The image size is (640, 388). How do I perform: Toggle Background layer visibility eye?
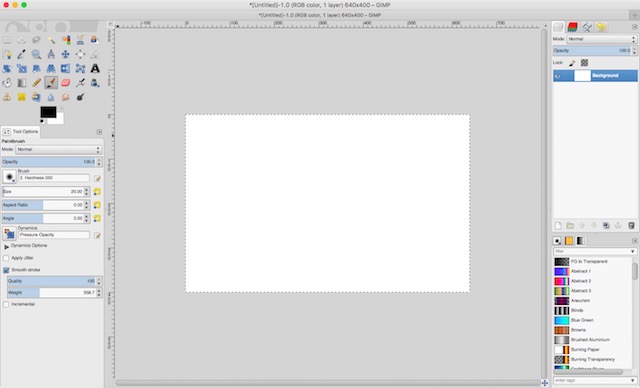pos(558,76)
